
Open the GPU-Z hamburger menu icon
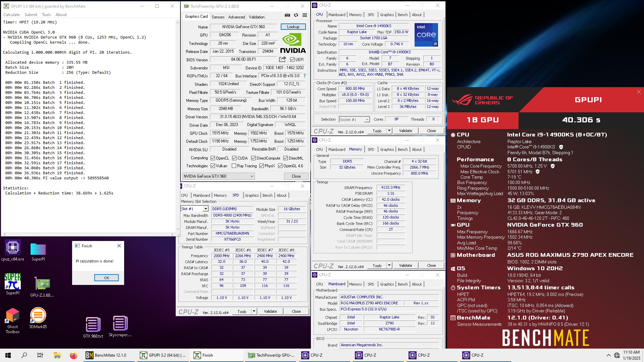pyautogui.click(x=305, y=15)
